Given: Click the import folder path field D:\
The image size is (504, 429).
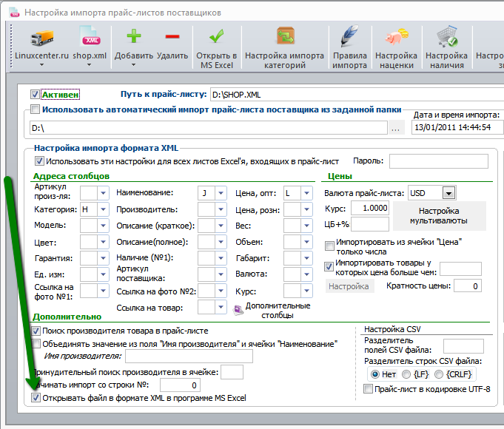Looking at the screenshot, I should click(209, 128).
